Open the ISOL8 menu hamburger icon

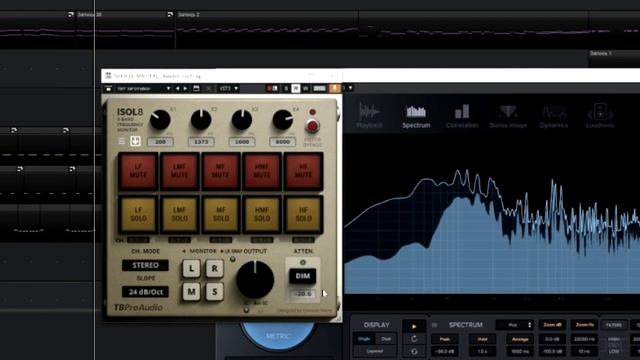click(122, 141)
